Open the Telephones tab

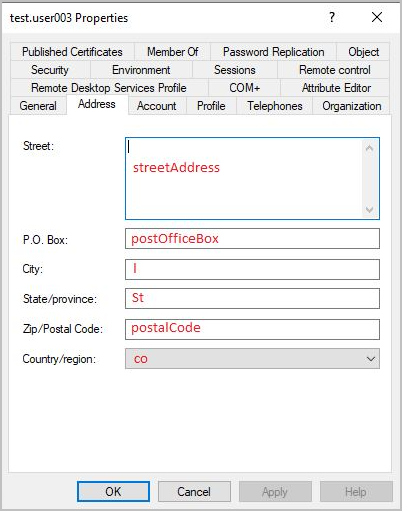275,106
